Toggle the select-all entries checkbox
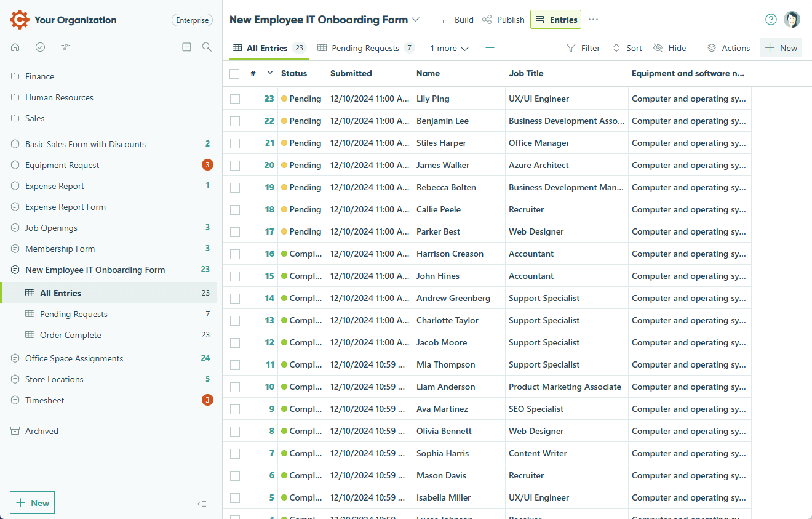This screenshot has height=519, width=812. coord(234,74)
